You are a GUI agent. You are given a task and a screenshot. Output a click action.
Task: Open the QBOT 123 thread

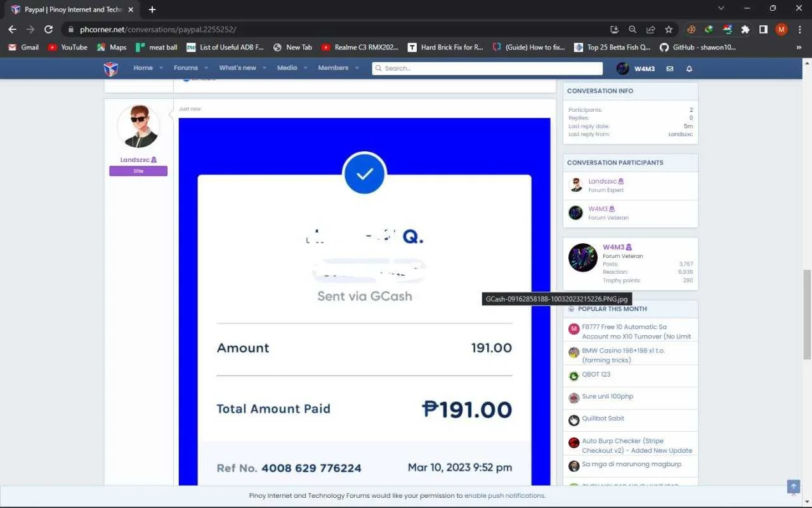point(596,375)
